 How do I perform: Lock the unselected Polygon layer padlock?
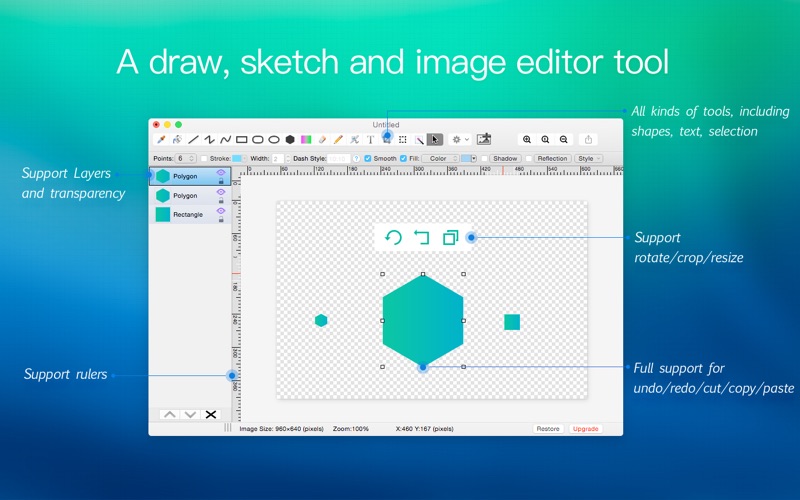coord(221,201)
